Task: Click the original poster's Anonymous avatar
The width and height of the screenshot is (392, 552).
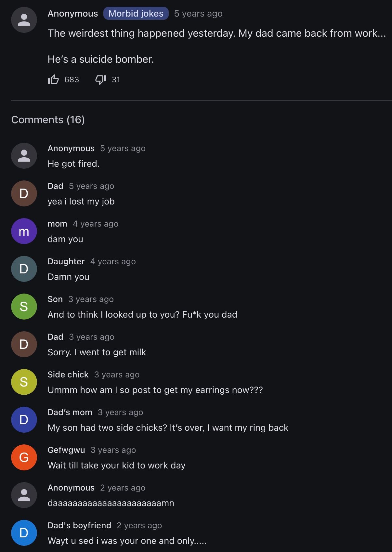Action: click(x=24, y=20)
